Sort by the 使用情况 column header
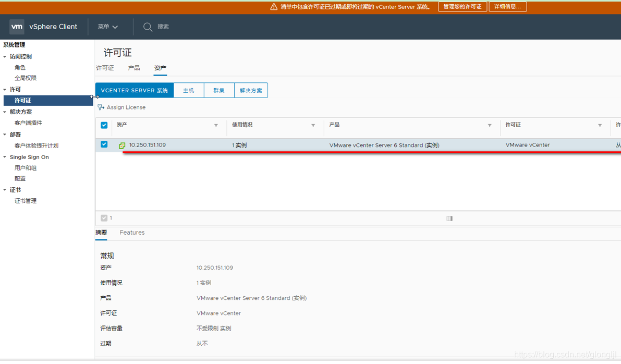Screen dimensions: 621x364 point(242,125)
